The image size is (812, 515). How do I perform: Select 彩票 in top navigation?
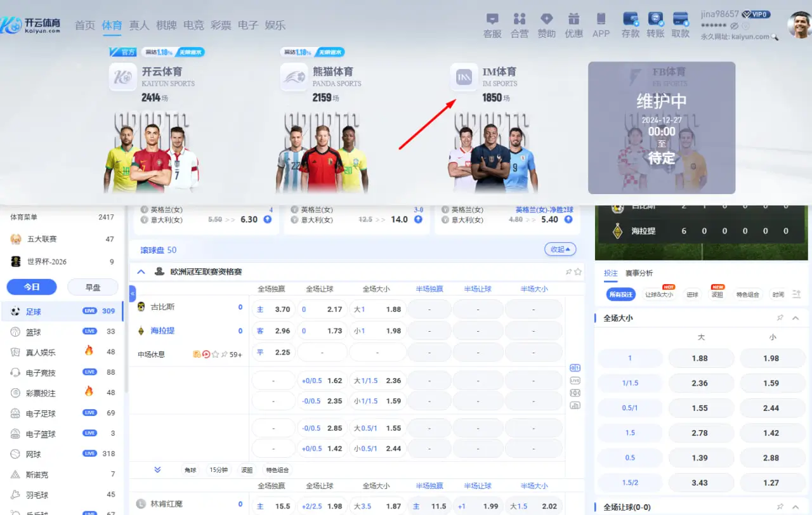(221, 25)
